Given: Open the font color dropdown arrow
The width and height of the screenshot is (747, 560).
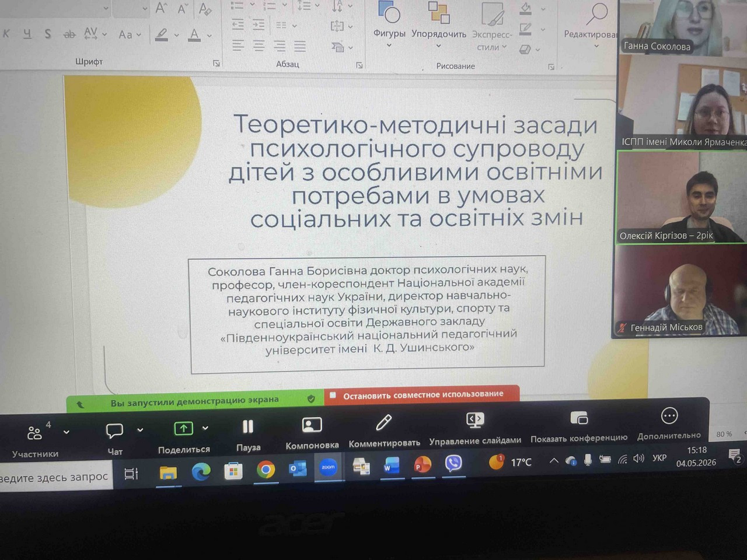Looking at the screenshot, I should tap(210, 36).
